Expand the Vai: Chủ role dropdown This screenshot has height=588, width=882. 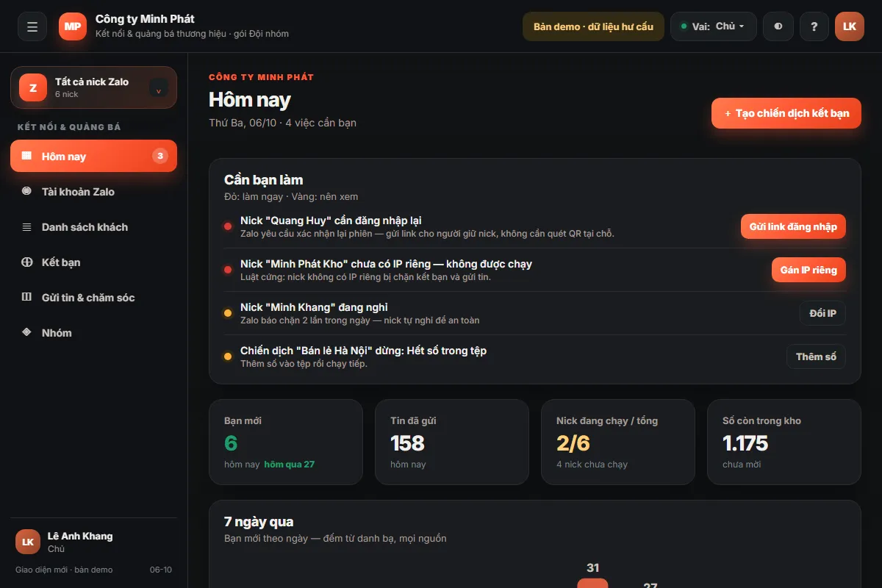coord(713,26)
